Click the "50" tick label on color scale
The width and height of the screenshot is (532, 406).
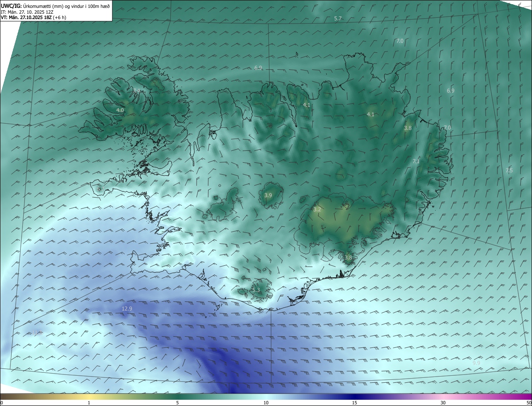click(529, 403)
